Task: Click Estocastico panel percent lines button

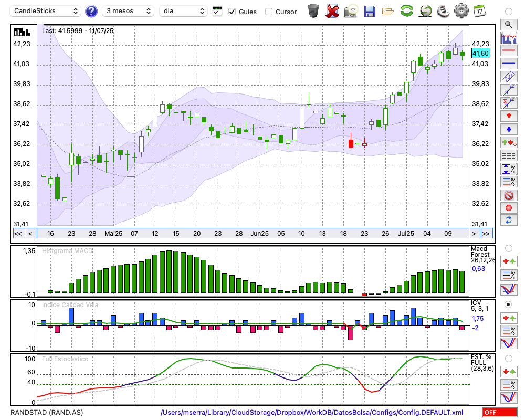Action: [x=509, y=385]
